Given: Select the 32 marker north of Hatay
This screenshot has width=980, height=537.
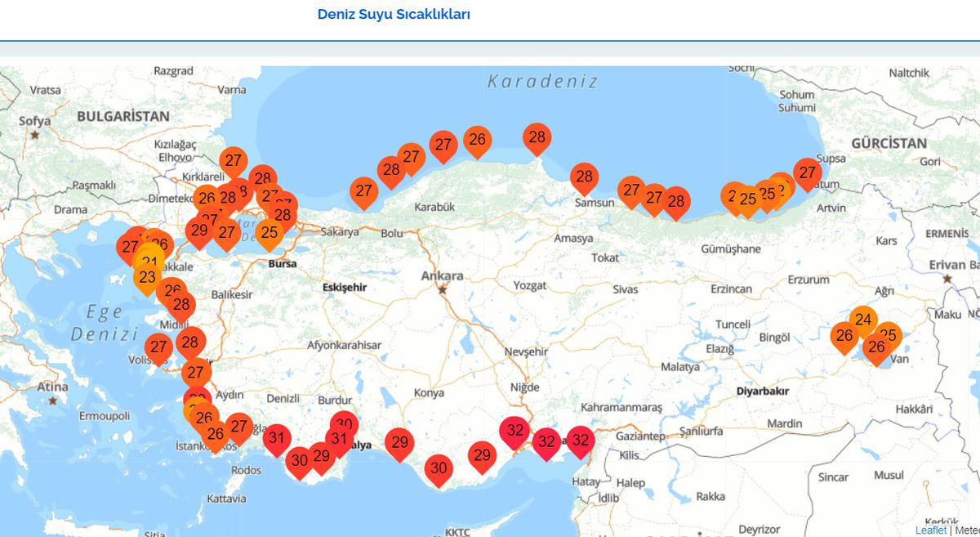Looking at the screenshot, I should pos(581,441).
